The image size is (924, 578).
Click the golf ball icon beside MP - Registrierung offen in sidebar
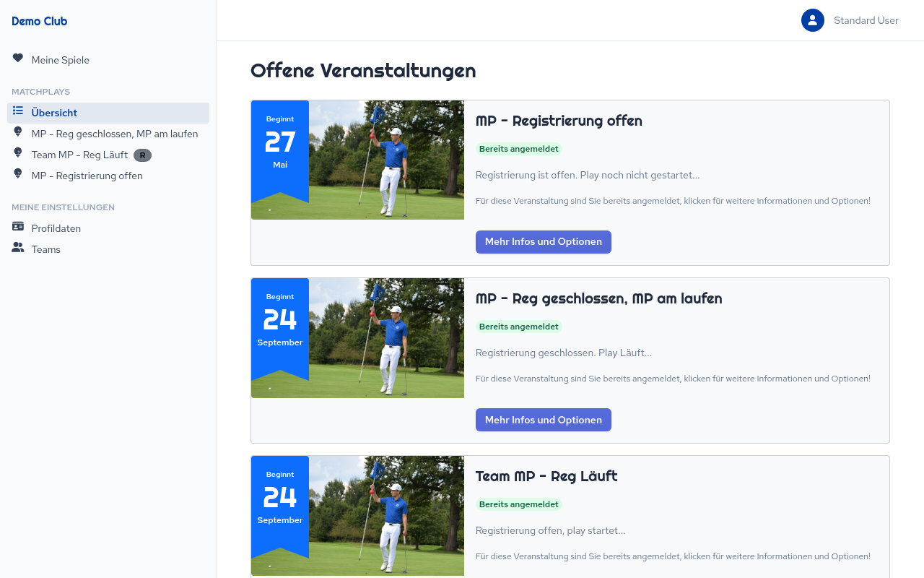tap(18, 174)
